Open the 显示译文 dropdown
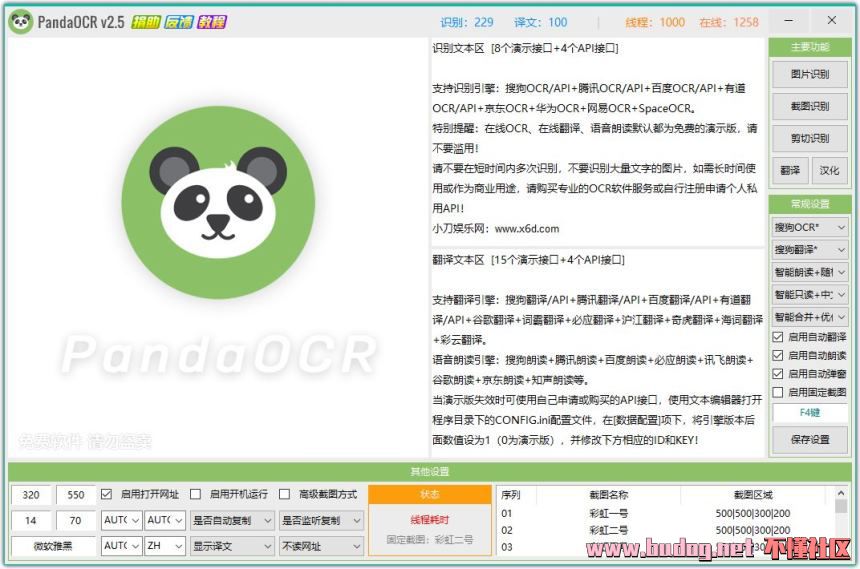The height and width of the screenshot is (569, 860). (232, 546)
